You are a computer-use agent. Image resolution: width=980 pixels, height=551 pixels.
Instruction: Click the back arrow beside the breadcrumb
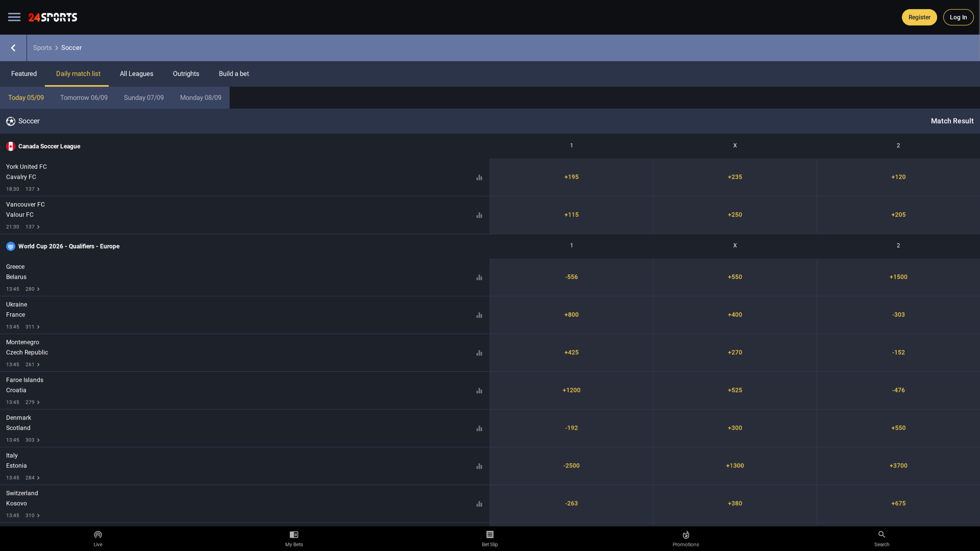(13, 47)
